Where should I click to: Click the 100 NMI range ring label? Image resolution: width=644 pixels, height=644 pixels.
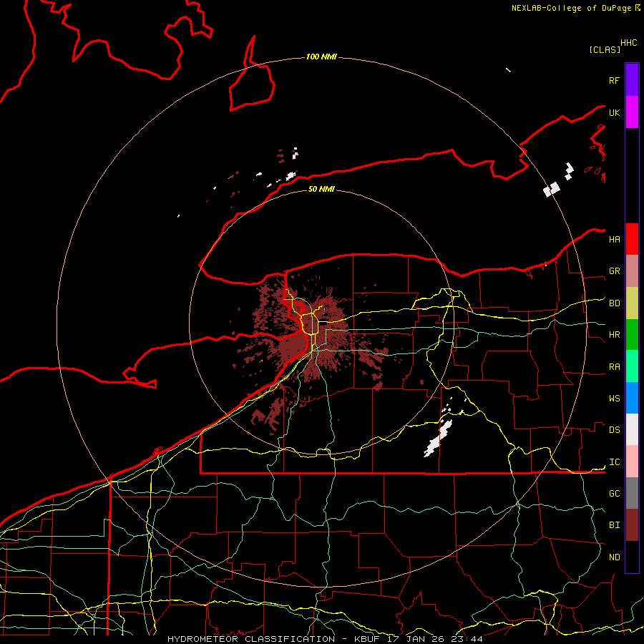[x=321, y=57]
